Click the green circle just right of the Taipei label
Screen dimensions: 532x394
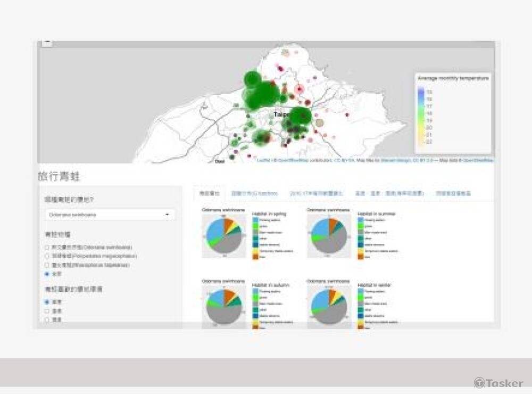point(300,116)
